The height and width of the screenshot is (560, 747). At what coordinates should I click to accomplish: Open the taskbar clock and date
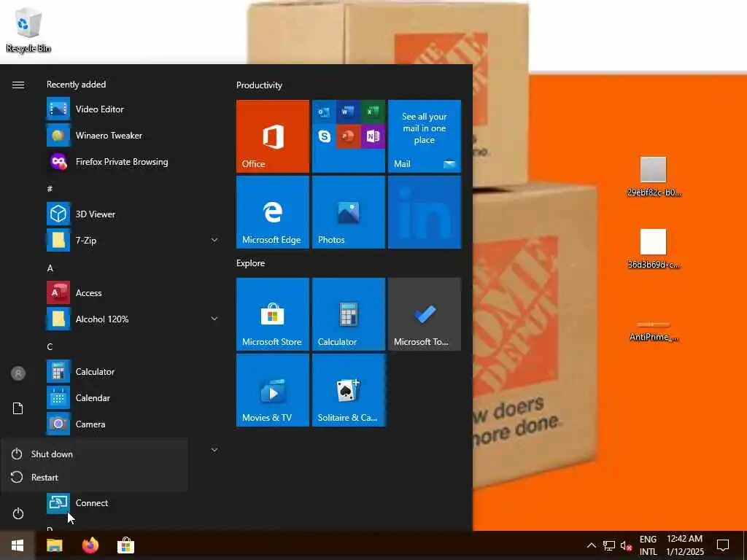684,545
